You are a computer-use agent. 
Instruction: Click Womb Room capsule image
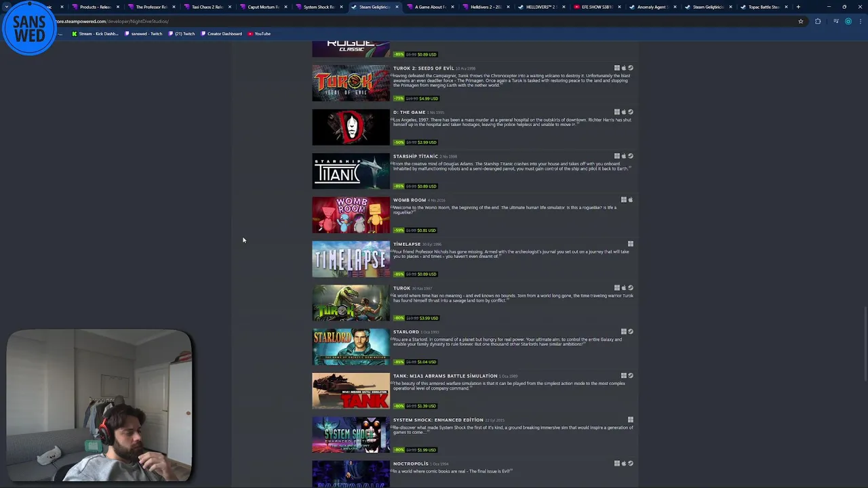coord(351,215)
